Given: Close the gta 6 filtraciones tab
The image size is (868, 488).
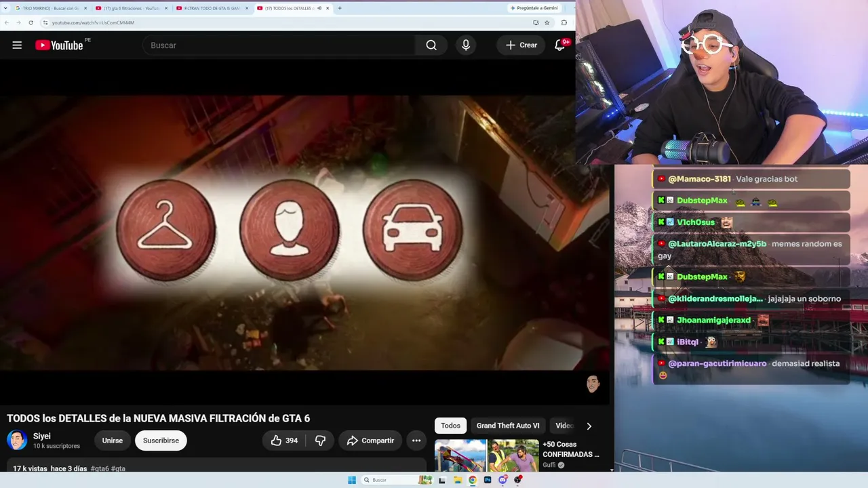Looking at the screenshot, I should (x=166, y=8).
